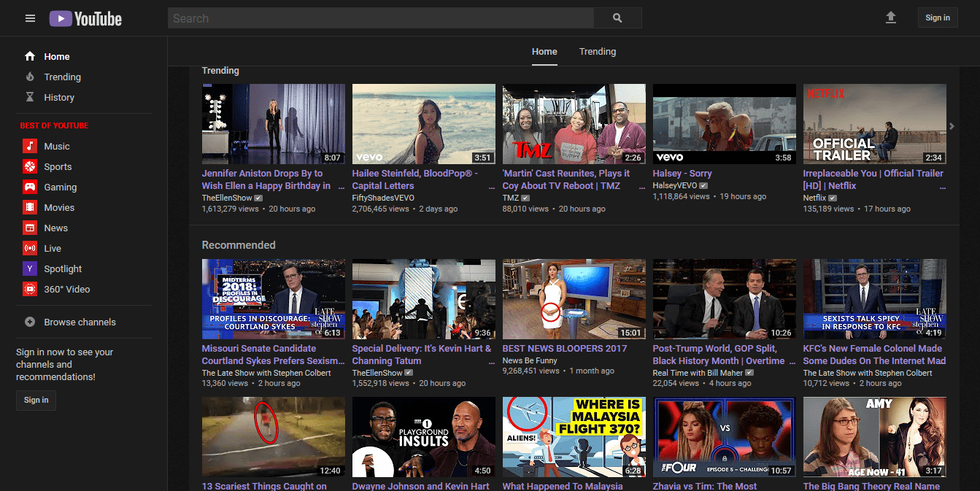Click verified badge next to Real Time with Bill Maher
The width and height of the screenshot is (980, 491).
[749, 373]
